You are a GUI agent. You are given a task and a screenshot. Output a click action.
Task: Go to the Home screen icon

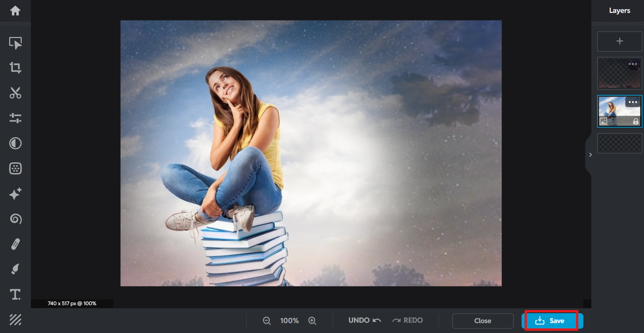coord(15,11)
